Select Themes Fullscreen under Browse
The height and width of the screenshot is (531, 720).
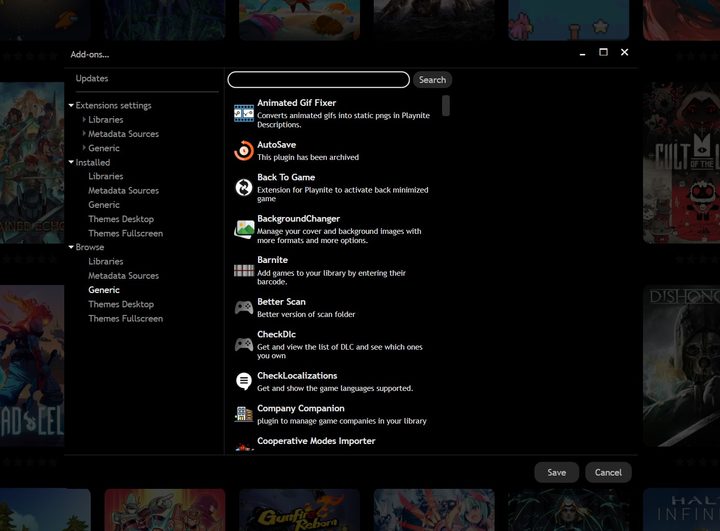[125, 318]
